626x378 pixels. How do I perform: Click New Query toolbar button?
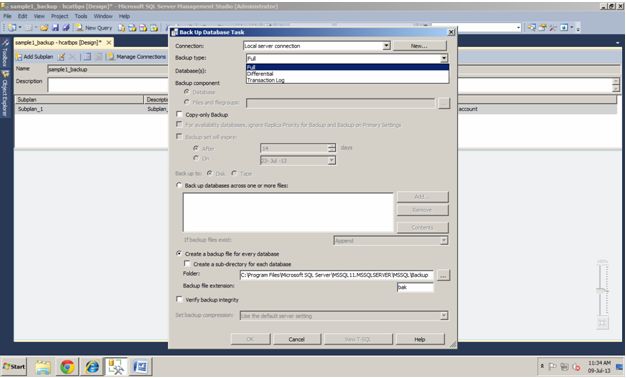[x=94, y=28]
